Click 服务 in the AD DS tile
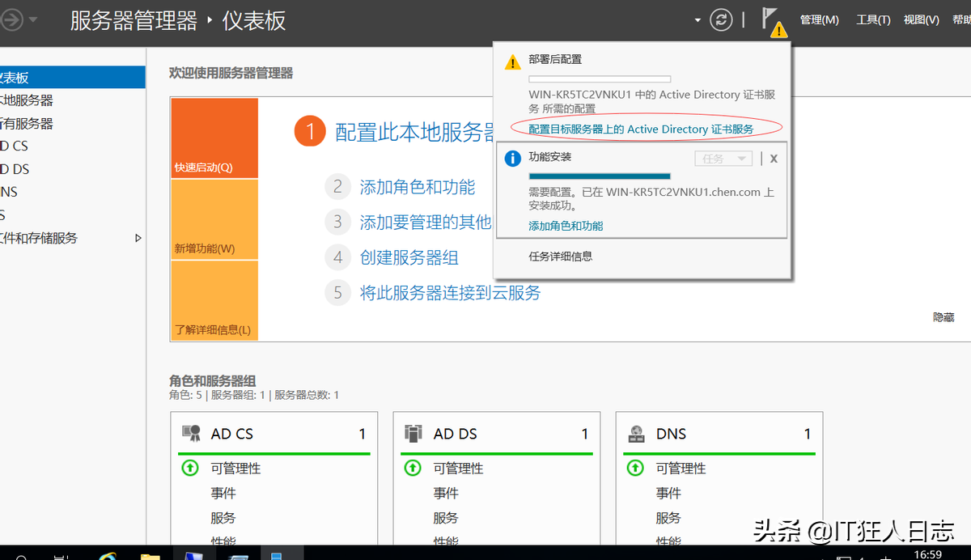Viewport: 971px width, 560px height. (x=446, y=518)
